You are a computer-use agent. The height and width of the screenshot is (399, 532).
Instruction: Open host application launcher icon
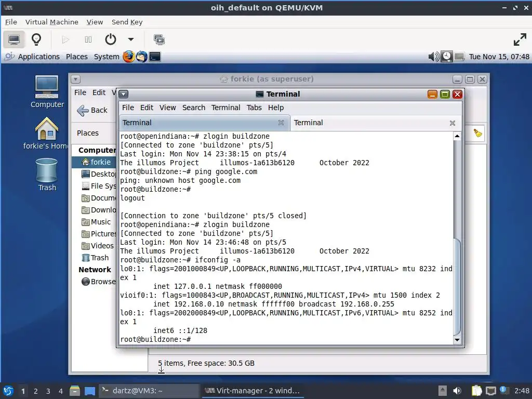click(x=8, y=391)
